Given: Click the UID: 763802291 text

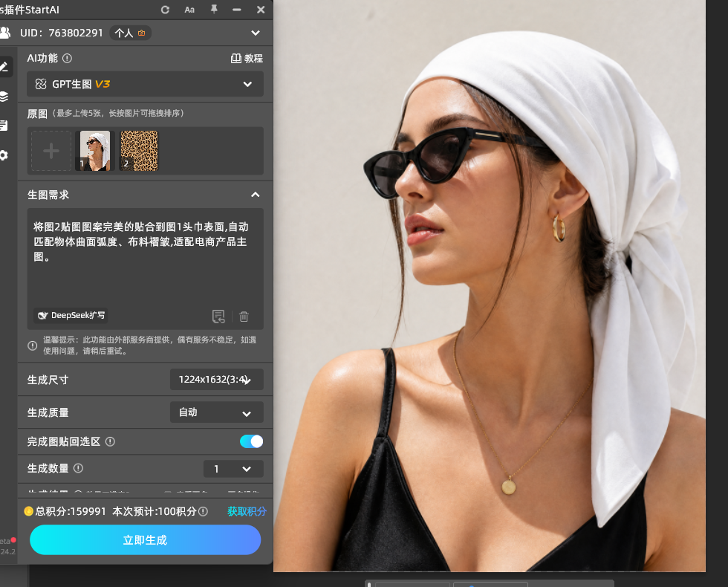Looking at the screenshot, I should click(x=61, y=33).
